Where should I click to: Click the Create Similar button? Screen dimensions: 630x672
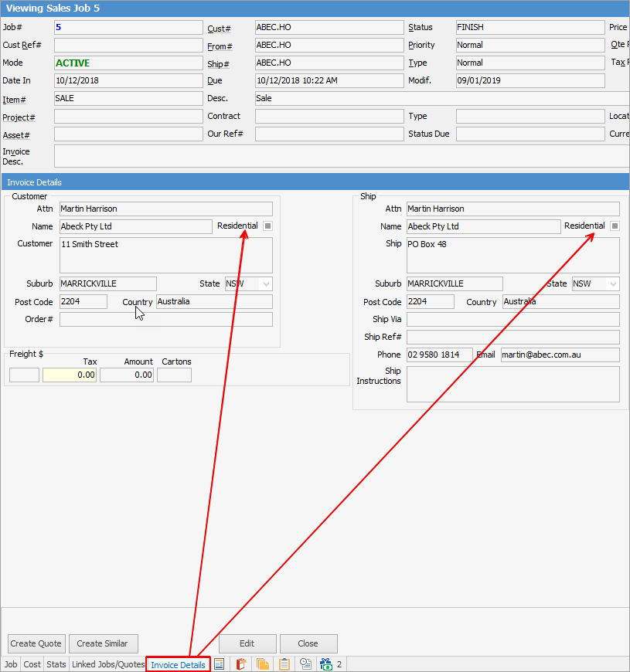(x=104, y=643)
